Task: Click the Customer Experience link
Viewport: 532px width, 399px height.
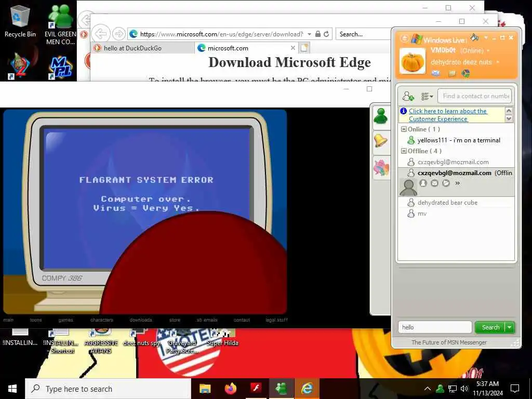Action: [448, 115]
